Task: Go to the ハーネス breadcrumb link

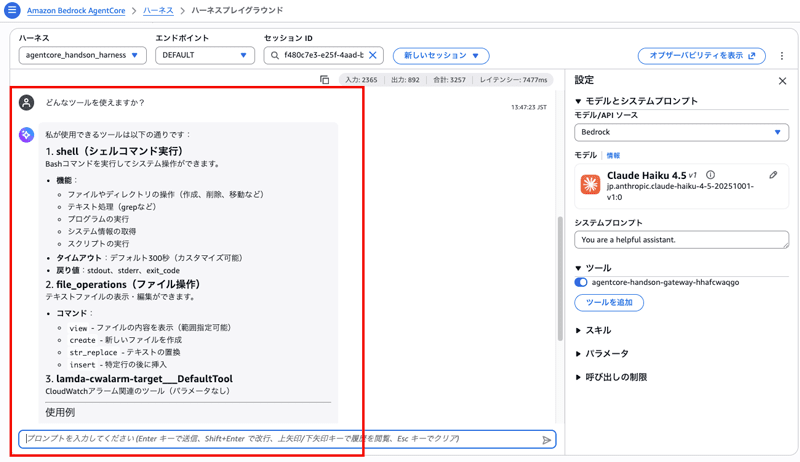Action: pyautogui.click(x=158, y=10)
